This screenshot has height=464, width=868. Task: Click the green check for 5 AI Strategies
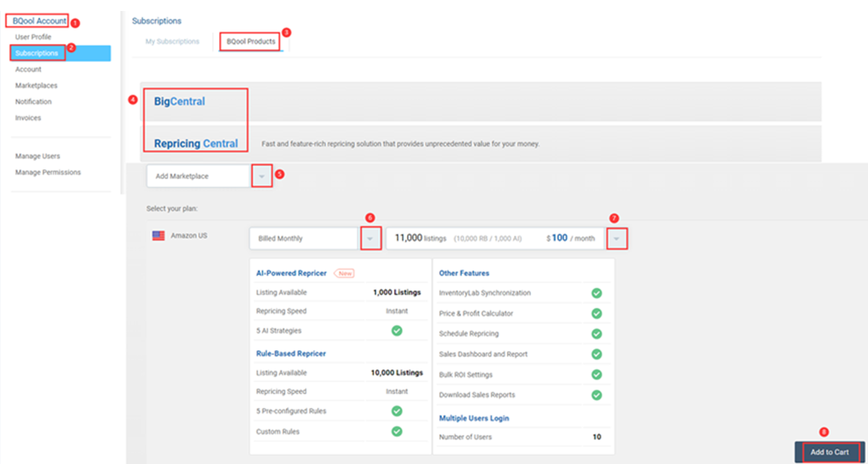click(x=397, y=330)
